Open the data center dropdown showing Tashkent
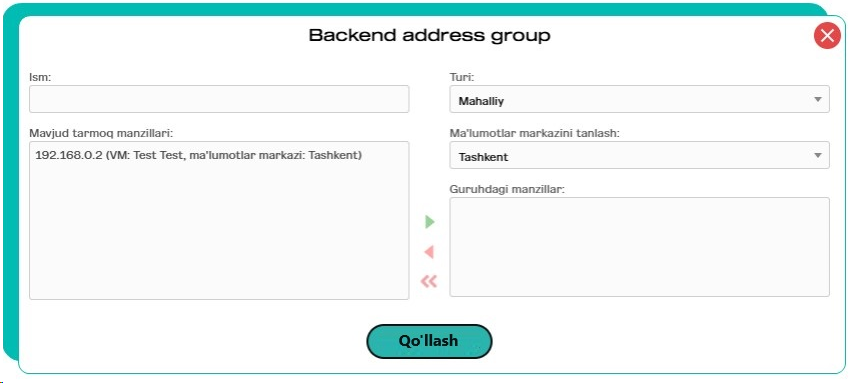This screenshot has height=383, width=860. point(640,155)
